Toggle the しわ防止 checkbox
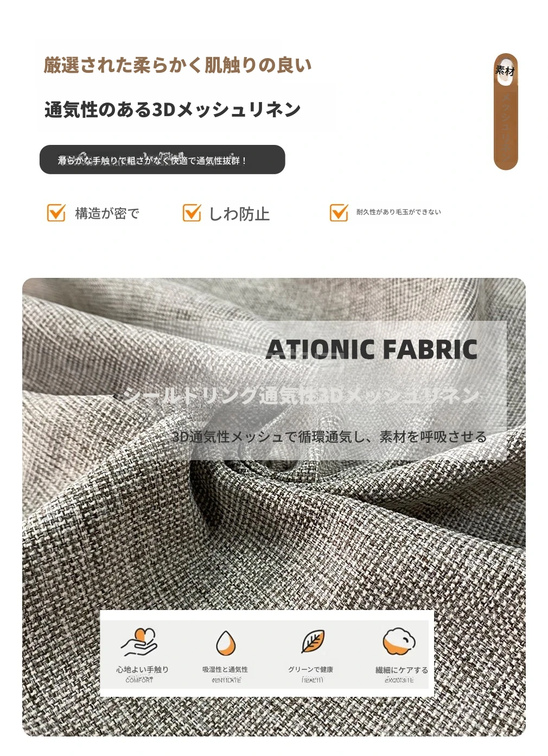Screen dimensions: 548x756 (192, 213)
